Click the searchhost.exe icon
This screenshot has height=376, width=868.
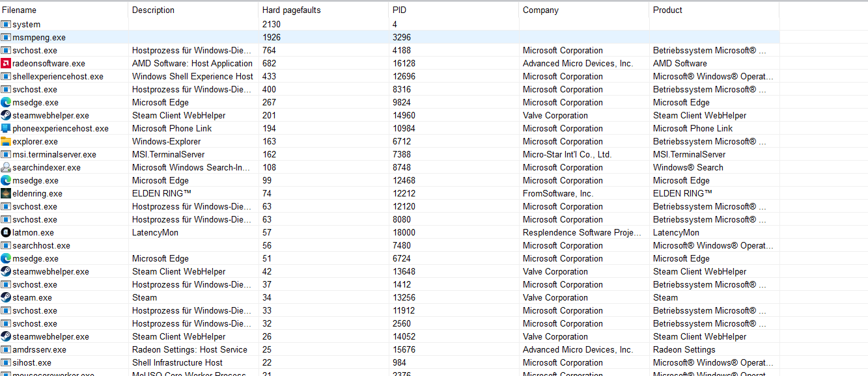6,245
